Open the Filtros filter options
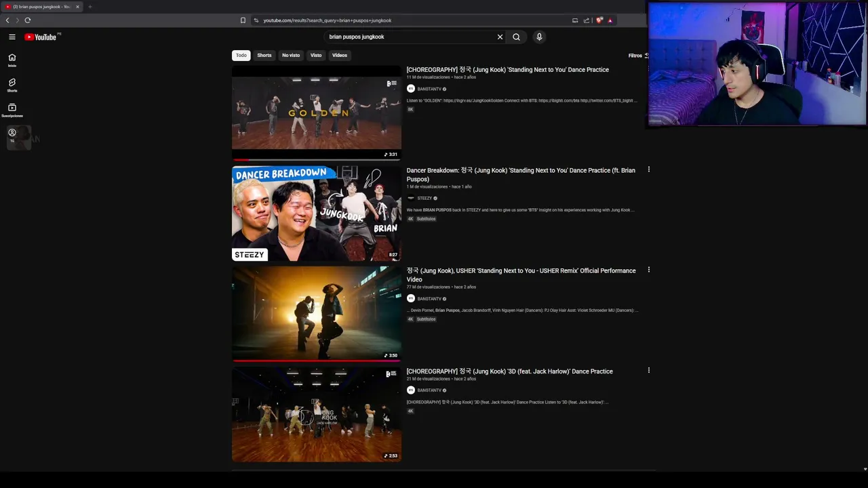The height and width of the screenshot is (488, 868). [637, 56]
